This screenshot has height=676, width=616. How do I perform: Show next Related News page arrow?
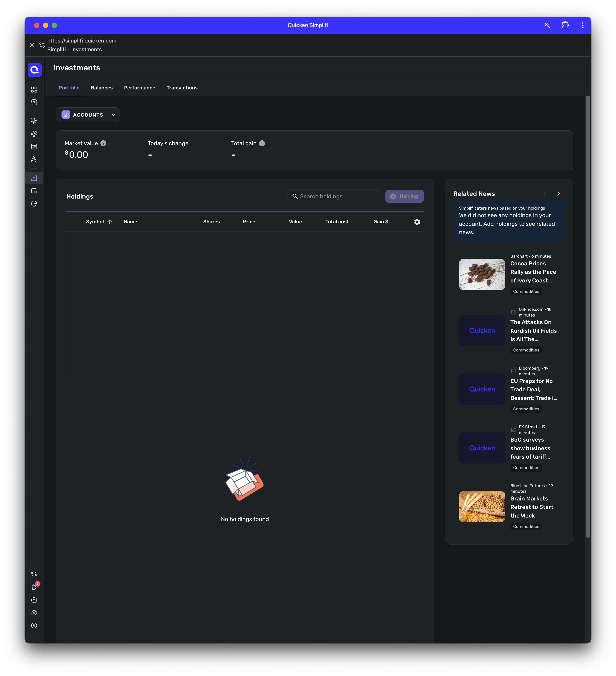(558, 194)
